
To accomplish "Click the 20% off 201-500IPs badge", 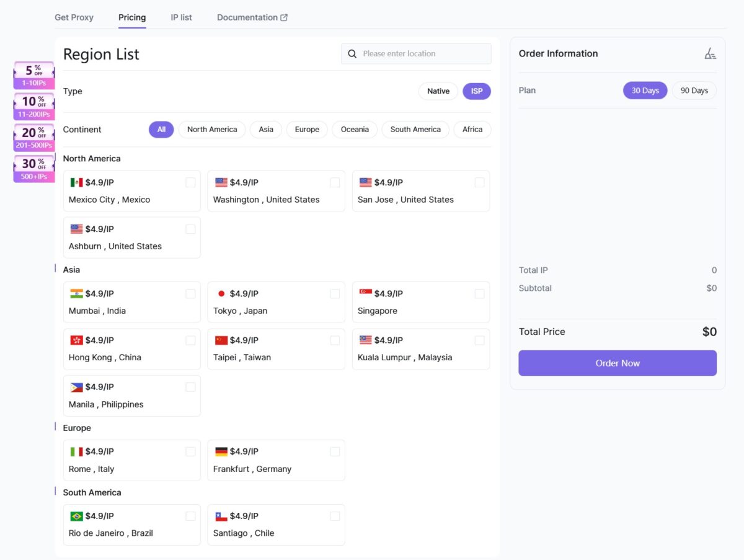I will [x=34, y=138].
